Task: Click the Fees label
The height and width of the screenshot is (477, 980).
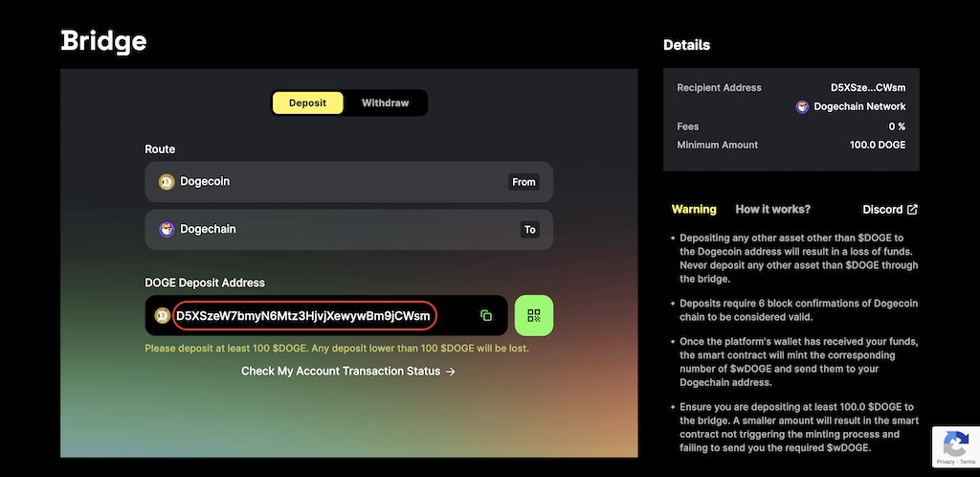Action: click(x=687, y=126)
